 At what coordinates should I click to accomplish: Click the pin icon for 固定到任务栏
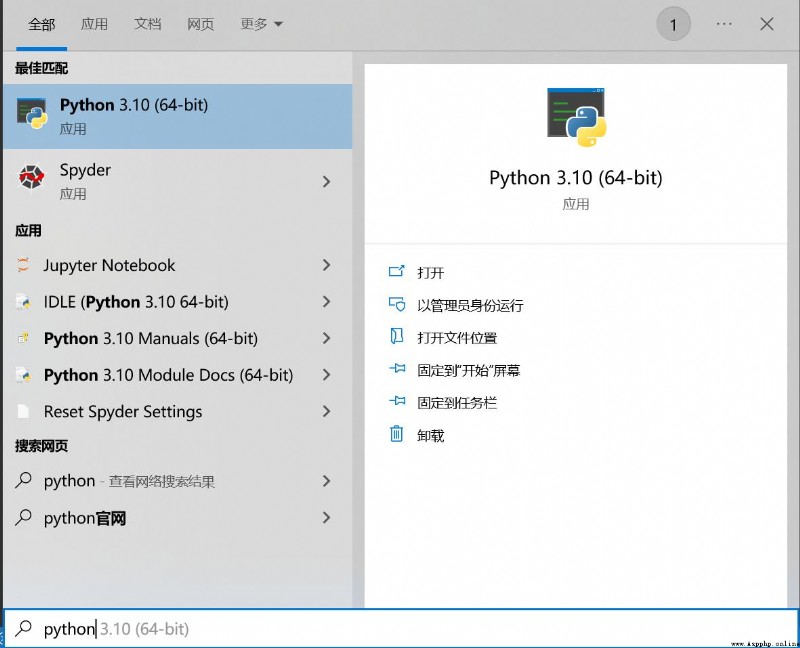click(x=397, y=401)
